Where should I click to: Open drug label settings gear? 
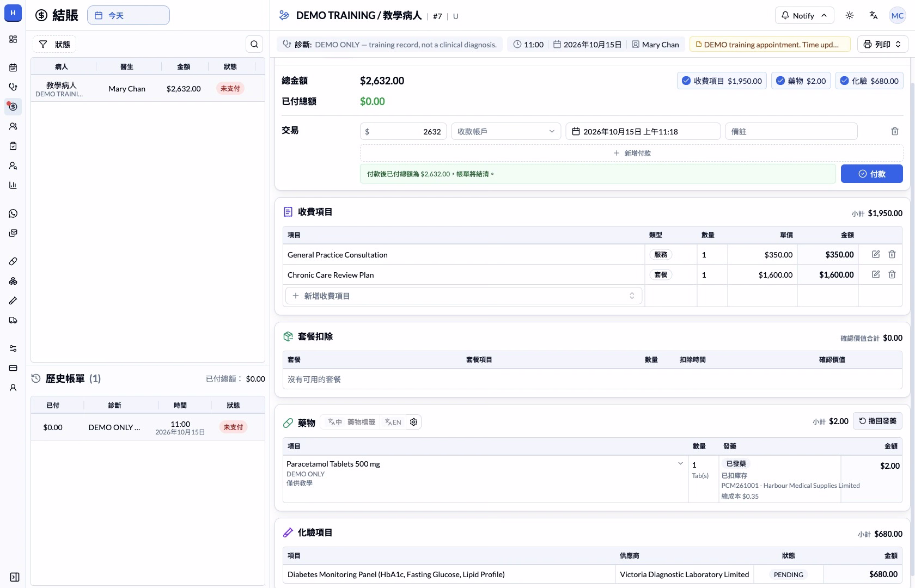[x=414, y=422]
